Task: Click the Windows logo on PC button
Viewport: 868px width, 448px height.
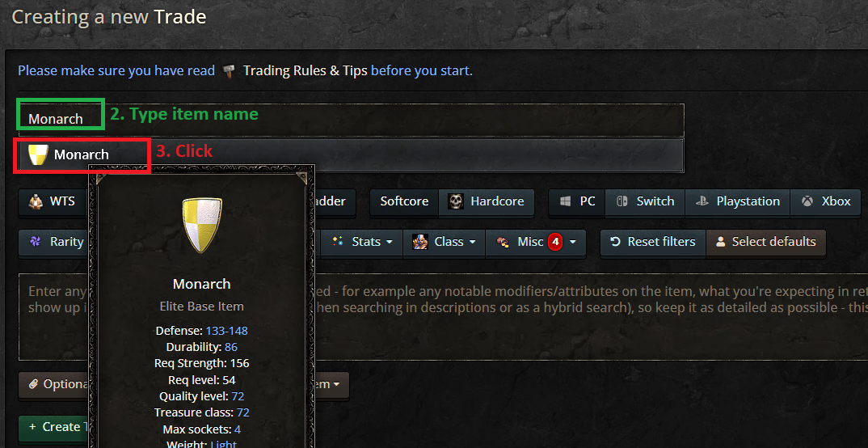Action: click(x=565, y=201)
